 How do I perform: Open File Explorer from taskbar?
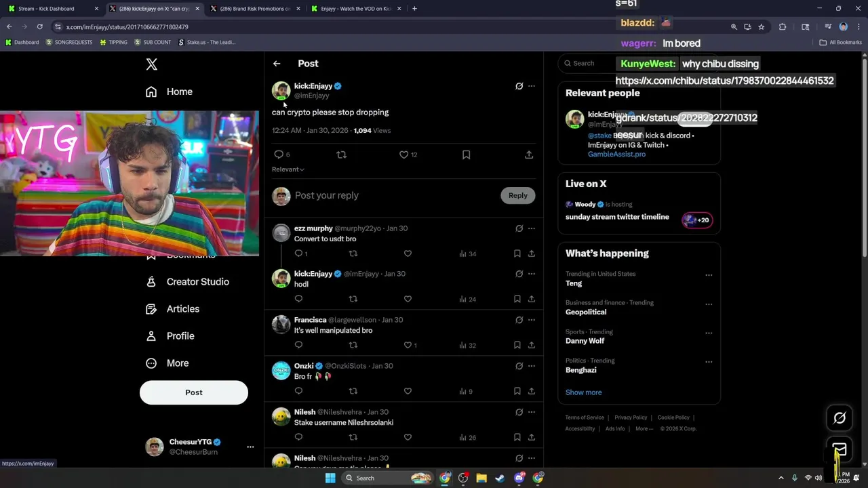point(481,478)
